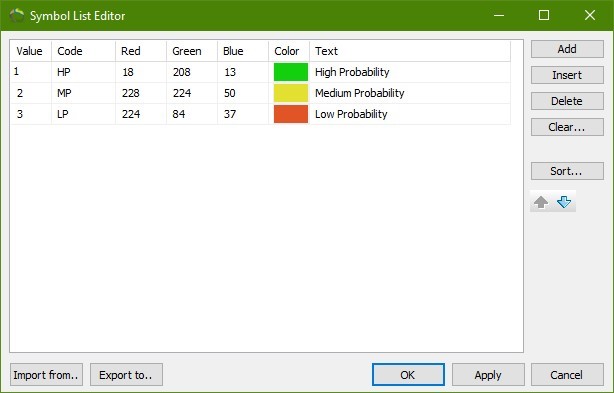This screenshot has width=614, height=393.
Task: Click Red value 18 in HP row
Action: click(x=141, y=72)
